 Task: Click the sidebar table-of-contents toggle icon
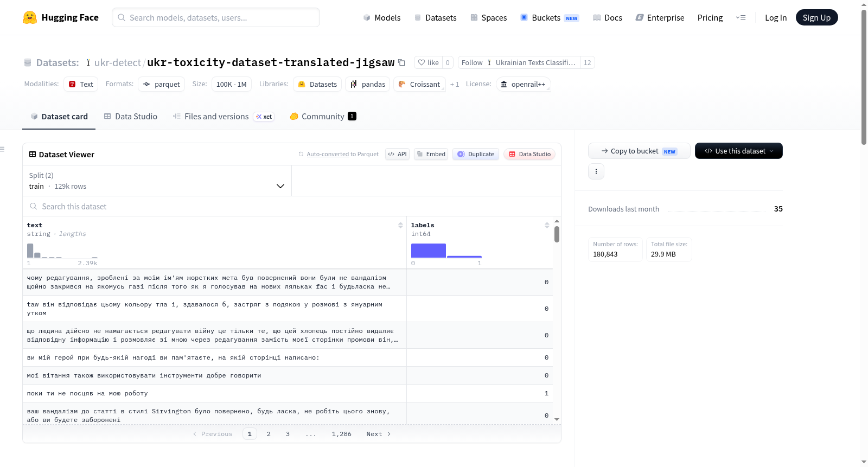[x=2, y=149]
